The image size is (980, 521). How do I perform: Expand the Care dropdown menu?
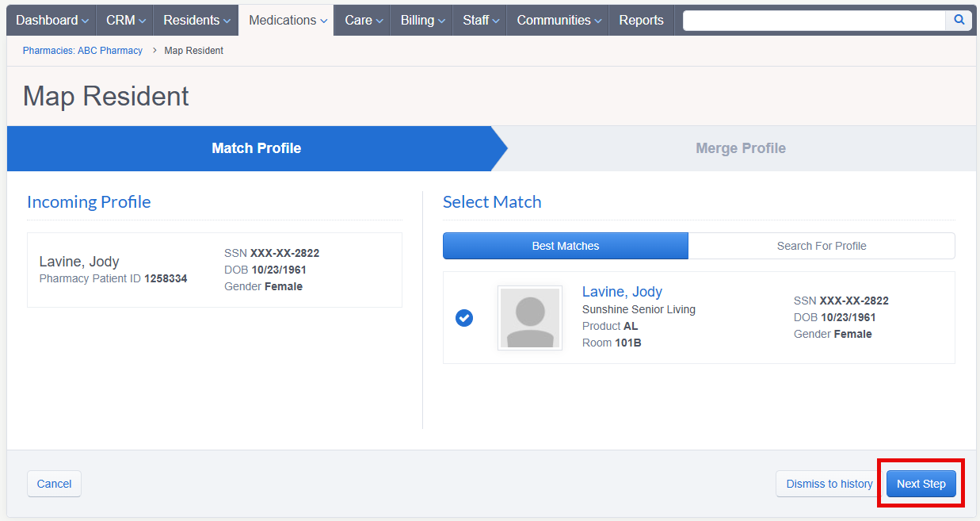(x=363, y=21)
